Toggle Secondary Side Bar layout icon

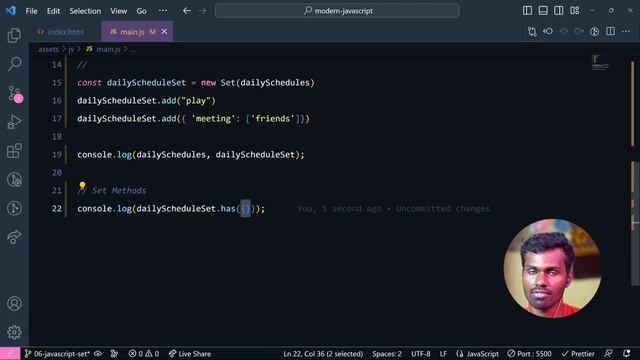point(558,11)
